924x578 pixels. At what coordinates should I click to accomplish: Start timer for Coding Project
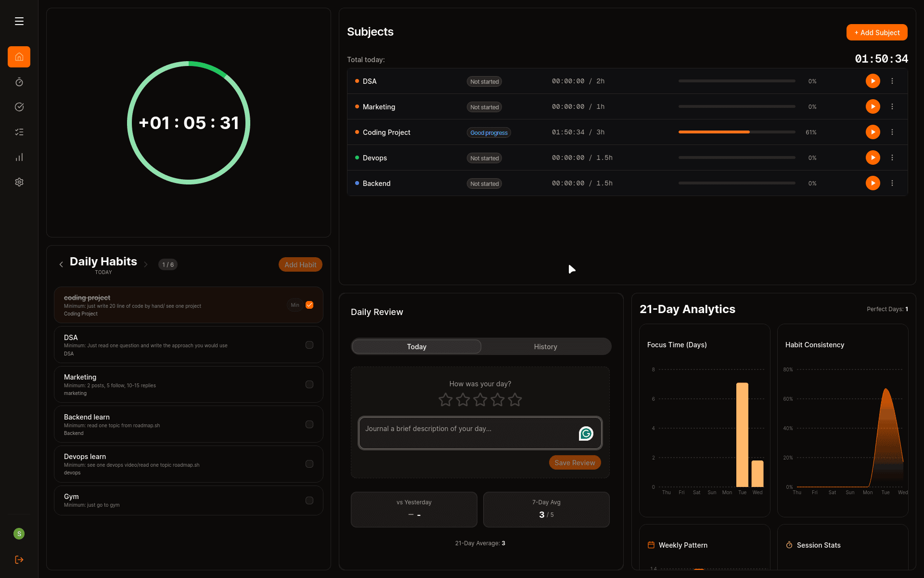coord(873,132)
